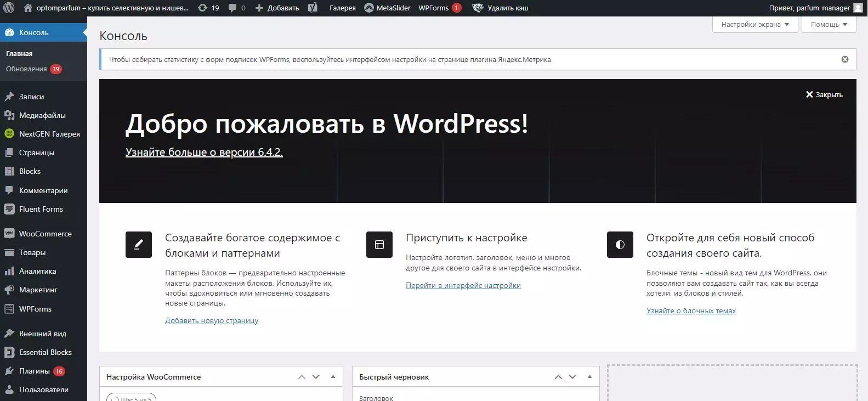
Task: Expand the Помощь help dropdown
Action: coord(829,25)
